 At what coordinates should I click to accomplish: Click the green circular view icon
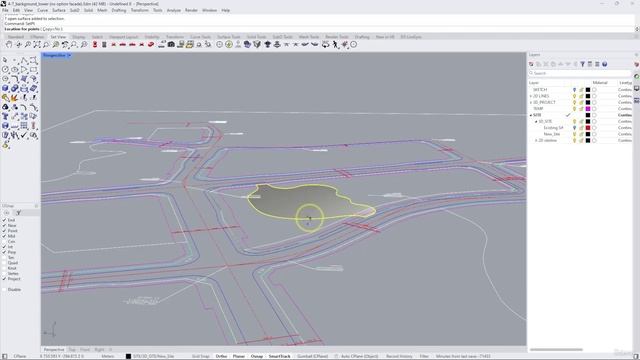coord(229,44)
